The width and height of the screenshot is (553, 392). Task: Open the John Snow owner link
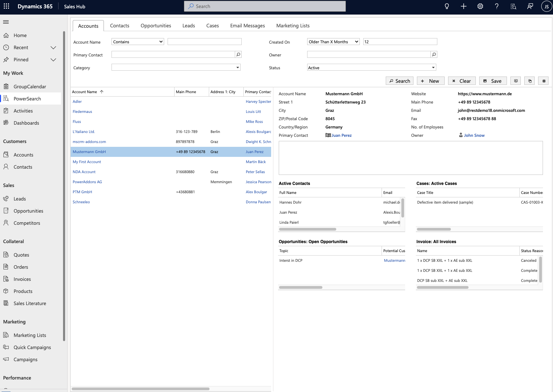click(474, 135)
